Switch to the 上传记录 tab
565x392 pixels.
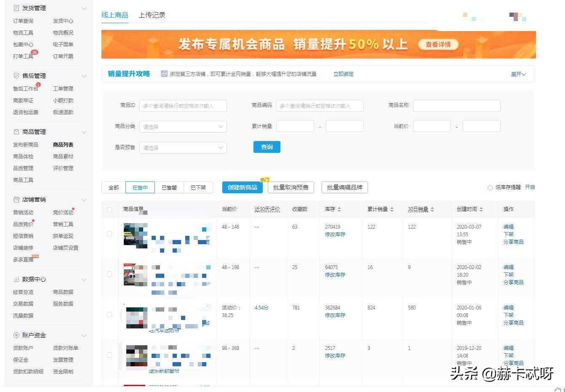(x=152, y=14)
